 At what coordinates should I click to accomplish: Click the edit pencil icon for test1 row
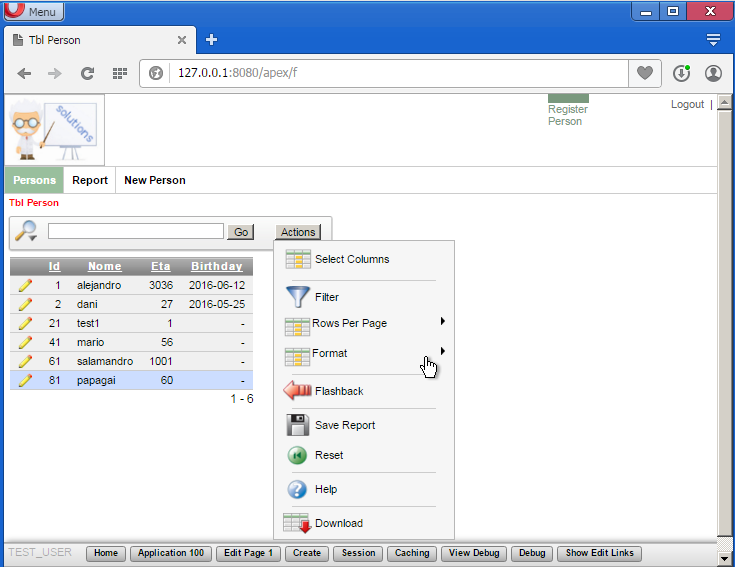click(25, 323)
